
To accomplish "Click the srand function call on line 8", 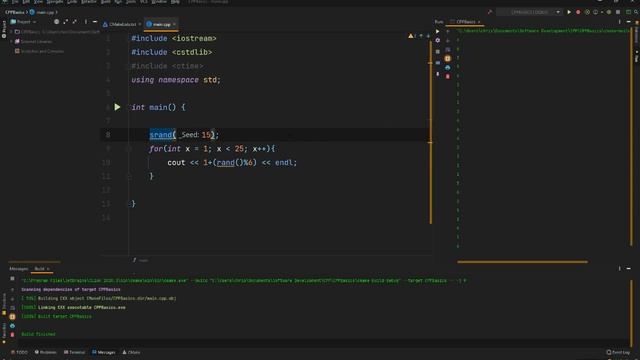I will [x=161, y=135].
